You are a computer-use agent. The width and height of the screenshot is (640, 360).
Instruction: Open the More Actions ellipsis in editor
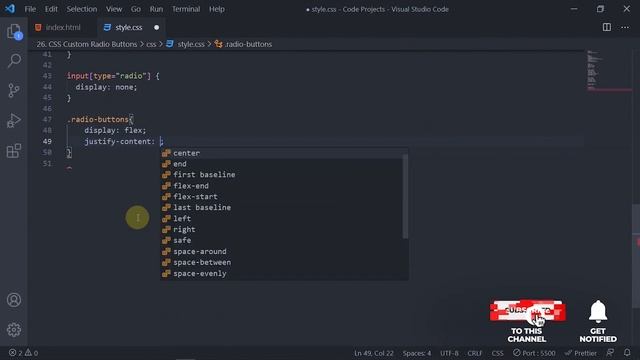(625, 27)
